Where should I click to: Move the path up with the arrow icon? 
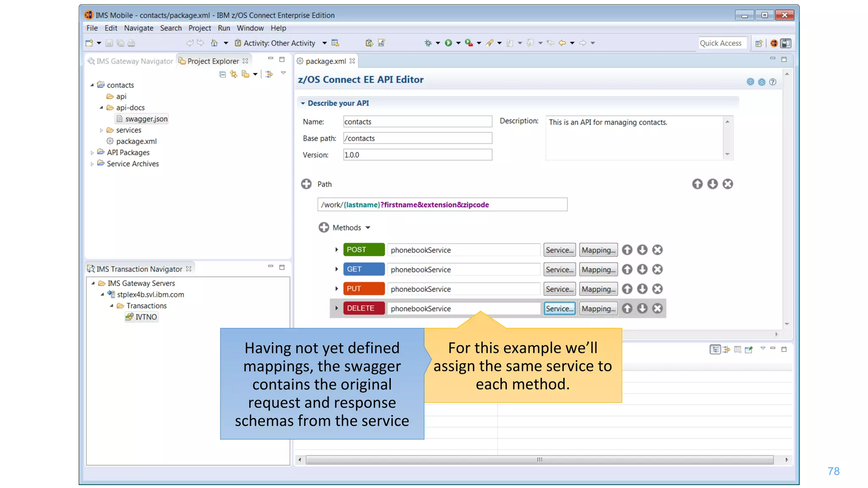(x=697, y=184)
